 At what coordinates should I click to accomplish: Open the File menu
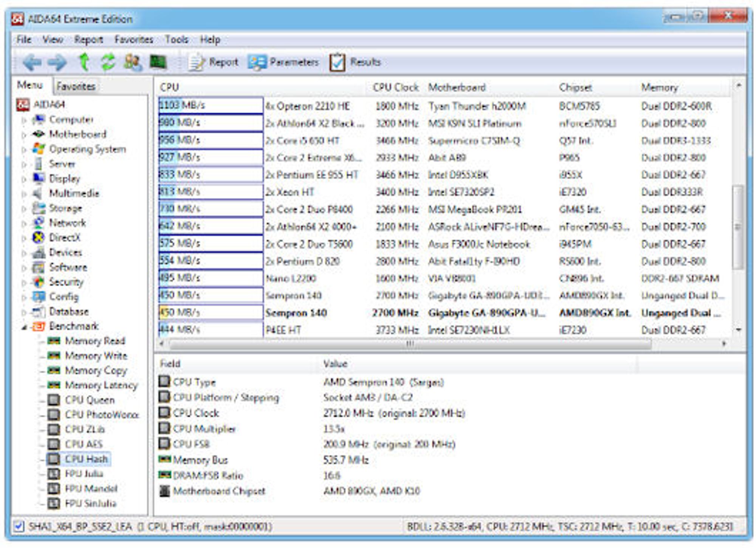pos(23,40)
